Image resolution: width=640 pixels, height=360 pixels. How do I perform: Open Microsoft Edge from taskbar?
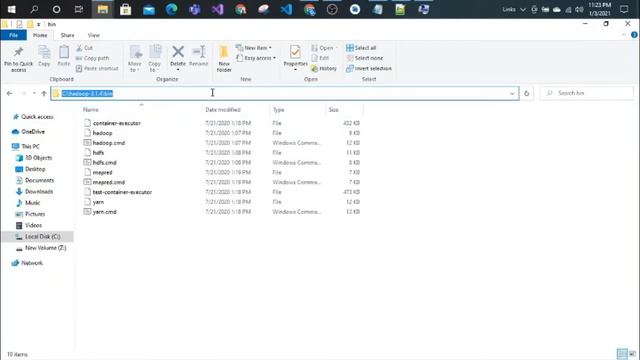click(x=171, y=9)
